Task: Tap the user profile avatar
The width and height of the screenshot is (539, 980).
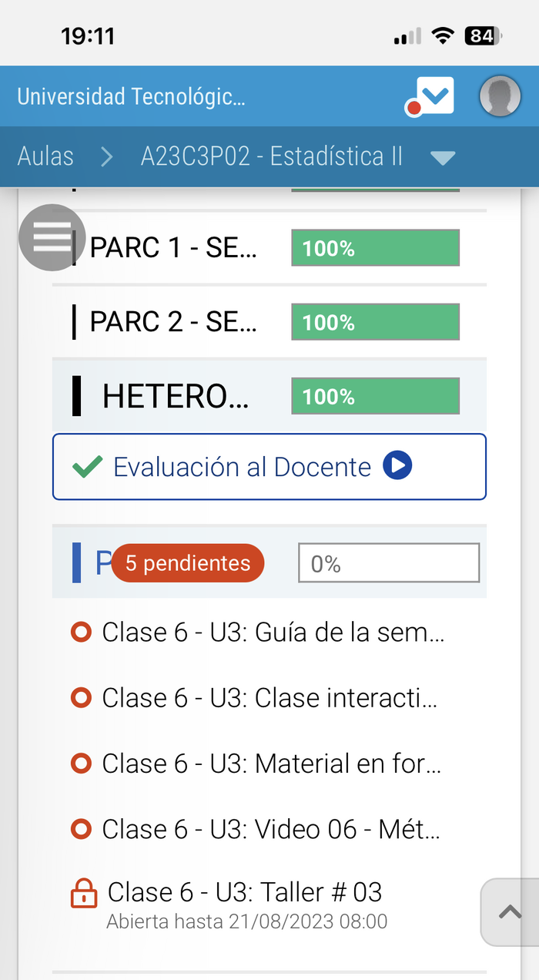Action: pos(500,97)
